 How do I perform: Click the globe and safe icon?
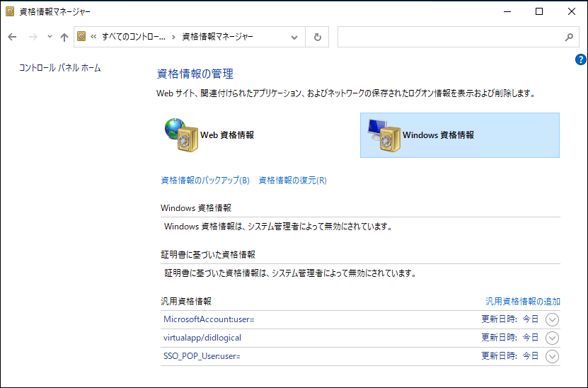point(182,135)
